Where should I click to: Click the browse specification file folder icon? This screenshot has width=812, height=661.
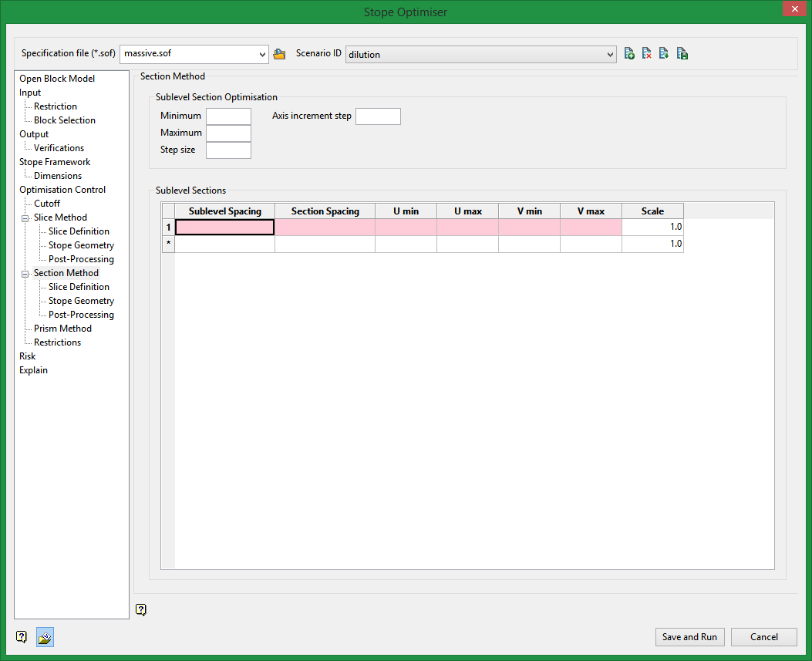279,54
